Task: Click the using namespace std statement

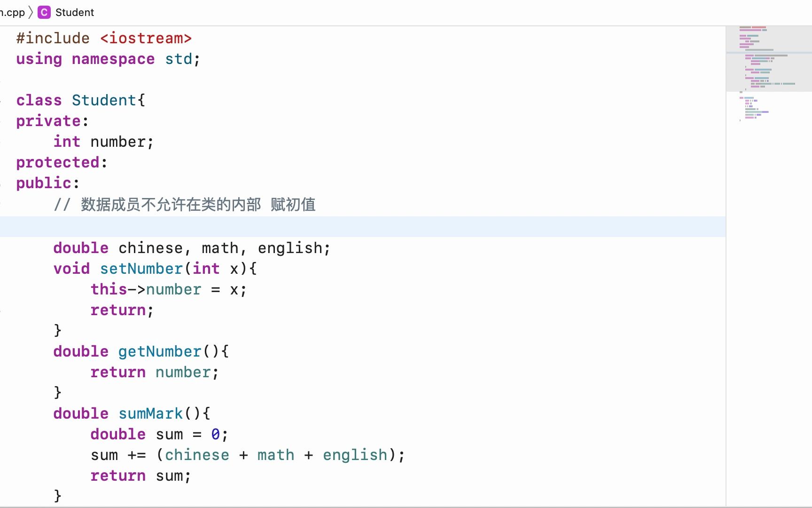Action: (107, 59)
